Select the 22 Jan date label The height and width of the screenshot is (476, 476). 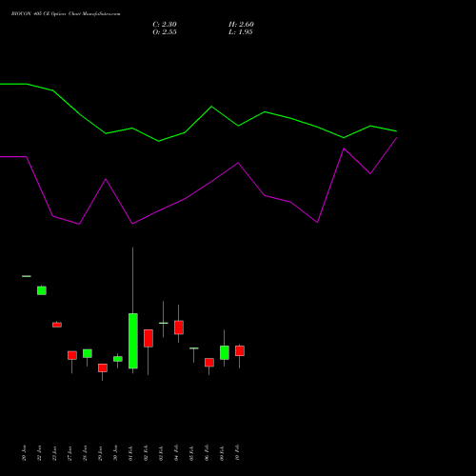pos(40,453)
